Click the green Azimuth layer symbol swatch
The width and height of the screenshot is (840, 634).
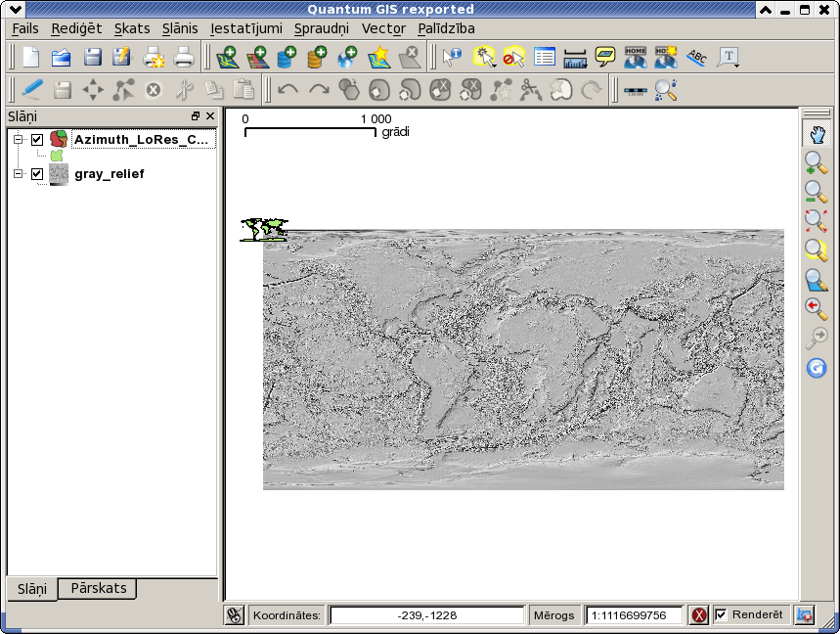[x=57, y=156]
